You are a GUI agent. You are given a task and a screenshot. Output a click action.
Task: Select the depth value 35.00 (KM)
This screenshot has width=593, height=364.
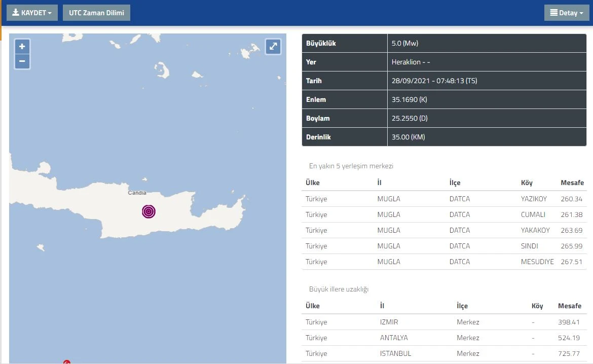point(408,137)
